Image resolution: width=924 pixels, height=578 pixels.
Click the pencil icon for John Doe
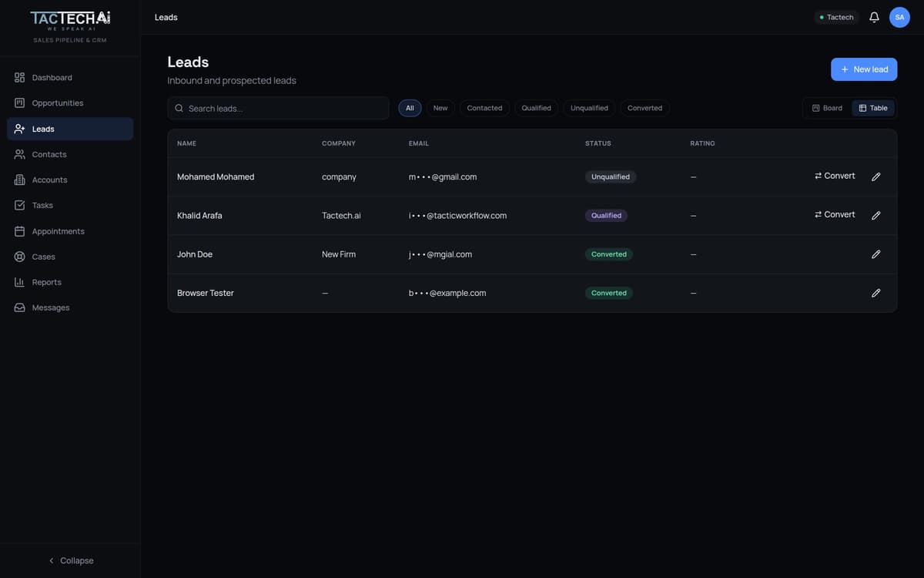tap(875, 254)
